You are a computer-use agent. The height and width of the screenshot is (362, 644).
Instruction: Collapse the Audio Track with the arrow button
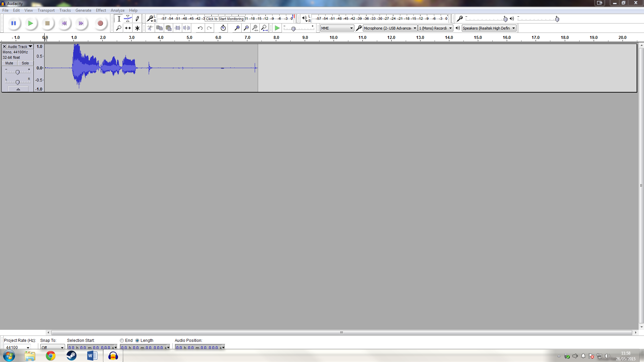(x=18, y=89)
